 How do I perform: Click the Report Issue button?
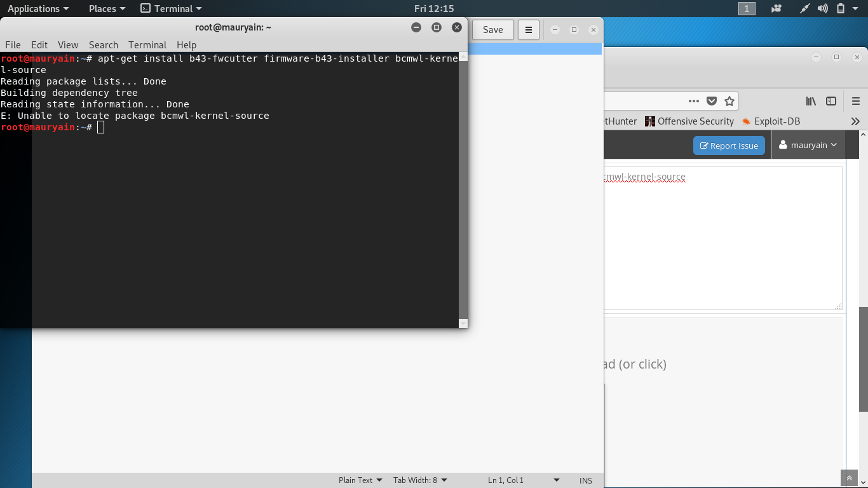tap(729, 146)
